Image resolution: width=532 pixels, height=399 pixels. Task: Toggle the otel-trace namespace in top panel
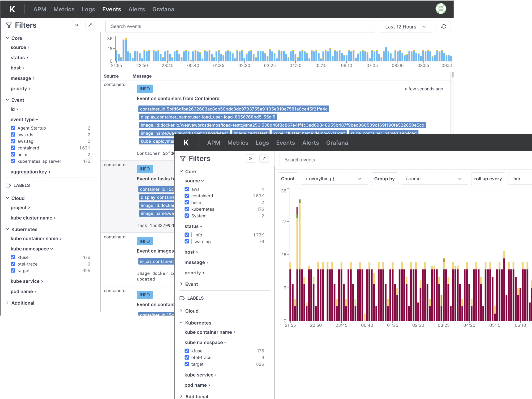click(x=13, y=264)
